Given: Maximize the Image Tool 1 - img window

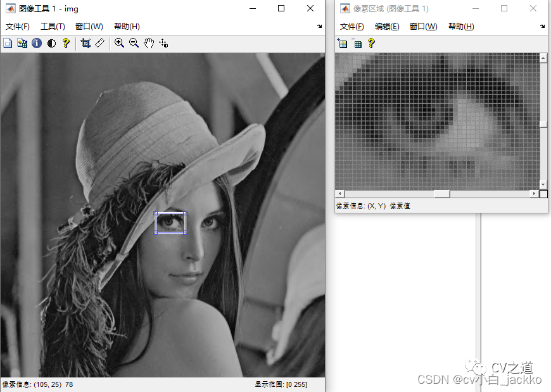Looking at the screenshot, I should click(281, 8).
